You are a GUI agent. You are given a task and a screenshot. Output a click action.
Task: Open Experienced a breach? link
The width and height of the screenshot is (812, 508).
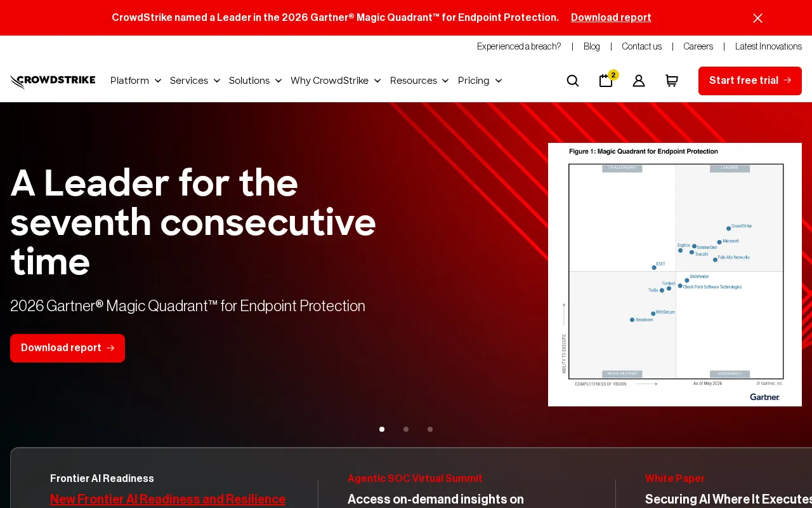click(x=519, y=46)
